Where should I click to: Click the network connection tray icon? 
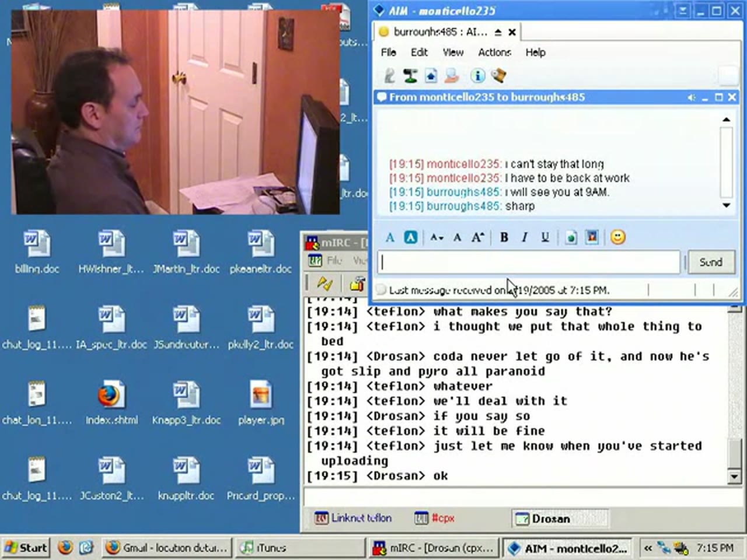[664, 548]
